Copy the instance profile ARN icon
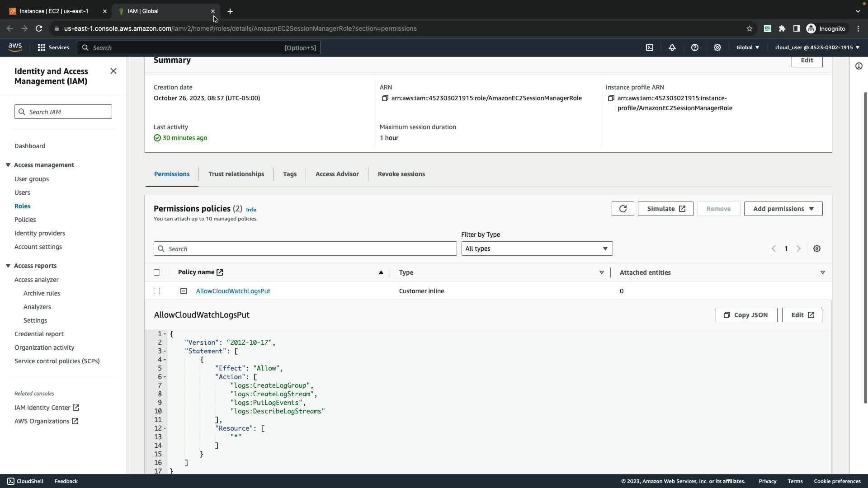 pos(611,98)
